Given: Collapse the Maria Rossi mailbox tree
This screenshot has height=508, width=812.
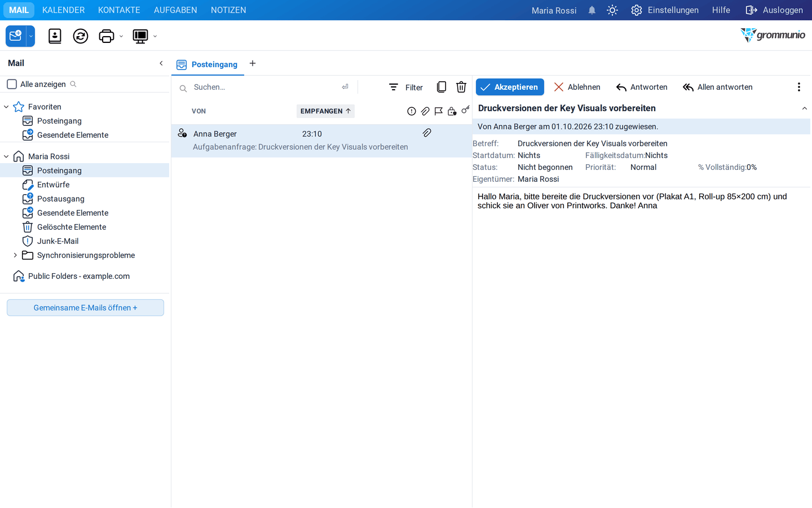Looking at the screenshot, I should point(6,156).
